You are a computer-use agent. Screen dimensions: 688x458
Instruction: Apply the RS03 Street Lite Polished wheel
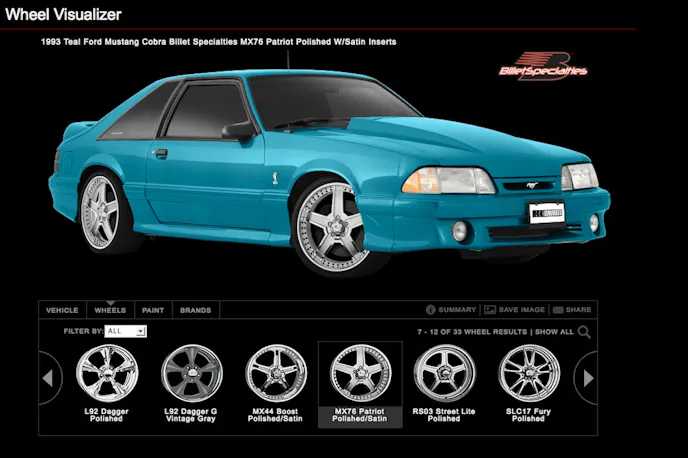(444, 372)
